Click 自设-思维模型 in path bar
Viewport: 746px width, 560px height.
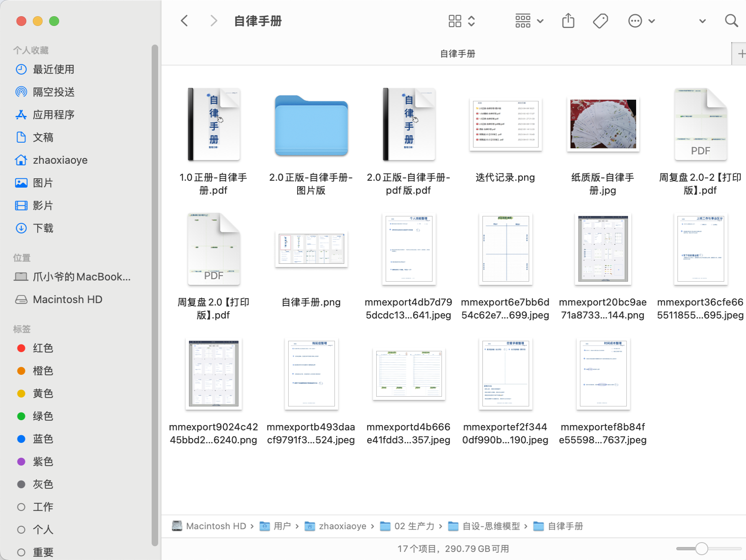(x=491, y=526)
